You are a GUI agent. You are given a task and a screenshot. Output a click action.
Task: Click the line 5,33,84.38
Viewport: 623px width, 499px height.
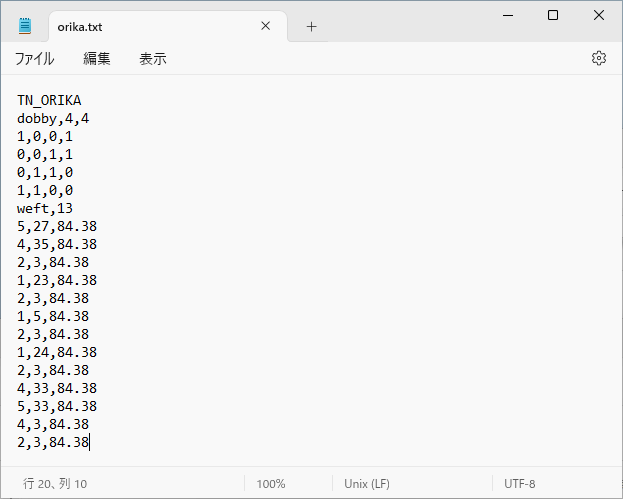(57, 406)
